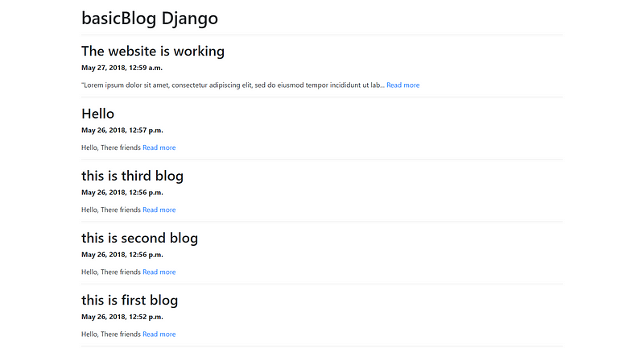Click Read more after the Lorem ipsum excerpt

point(402,85)
